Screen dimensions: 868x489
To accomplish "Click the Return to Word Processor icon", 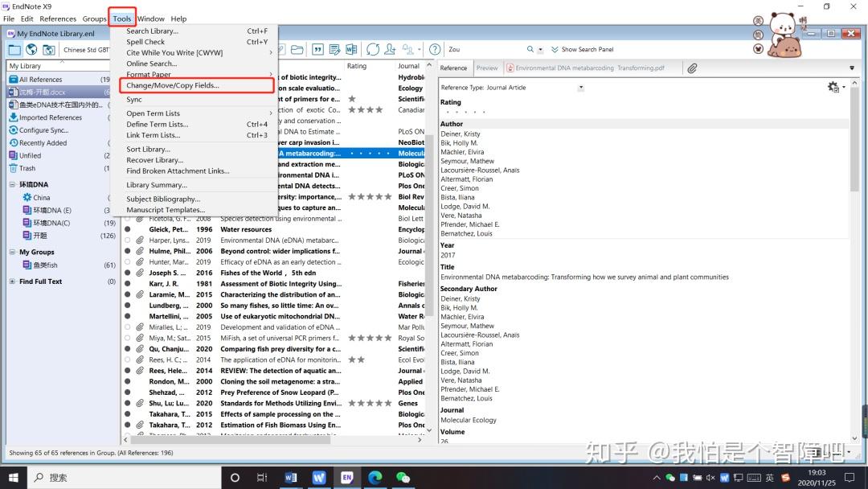I will tap(351, 50).
